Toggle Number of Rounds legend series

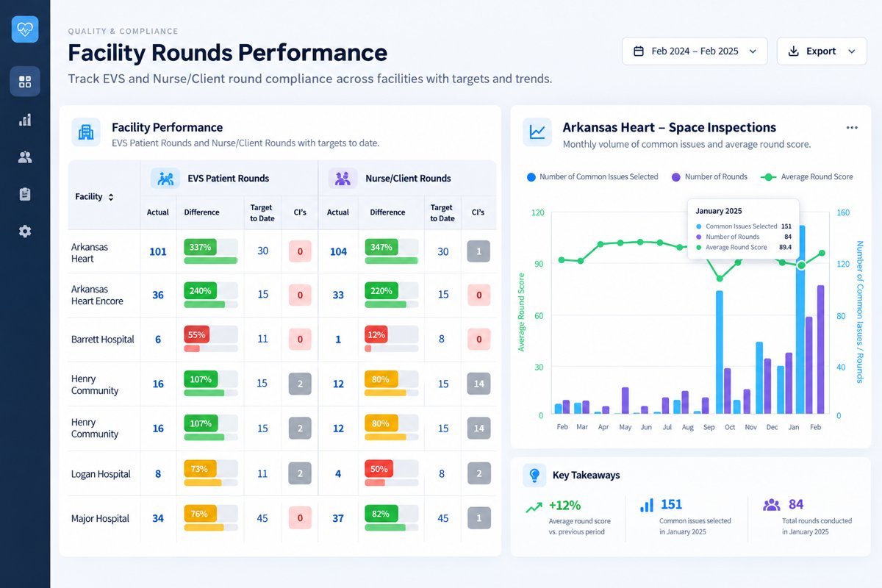pos(709,177)
